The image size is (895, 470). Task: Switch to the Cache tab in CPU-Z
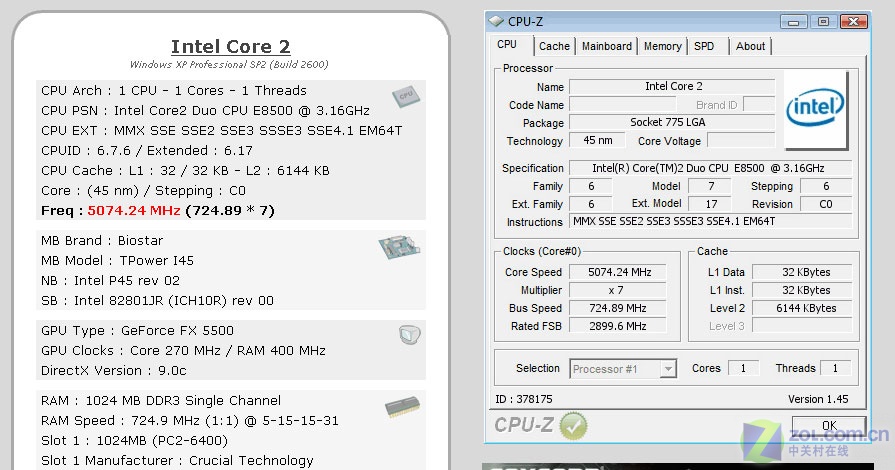coord(554,46)
